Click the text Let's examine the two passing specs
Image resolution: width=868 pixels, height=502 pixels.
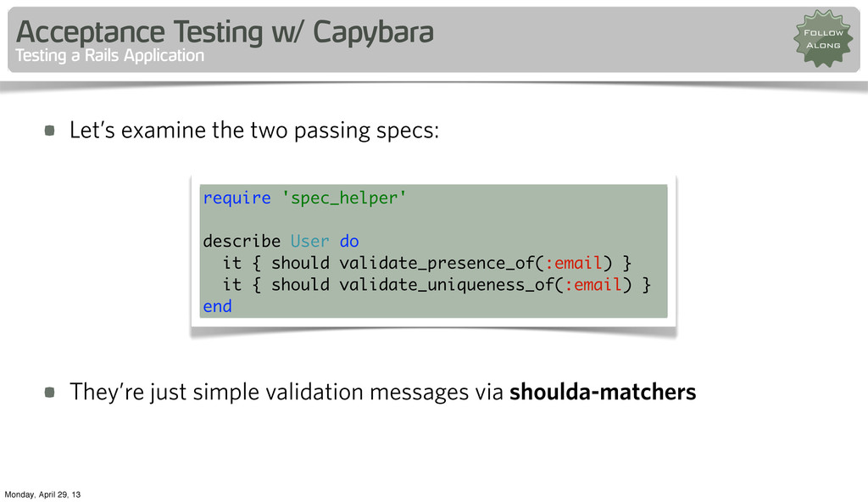(x=254, y=131)
